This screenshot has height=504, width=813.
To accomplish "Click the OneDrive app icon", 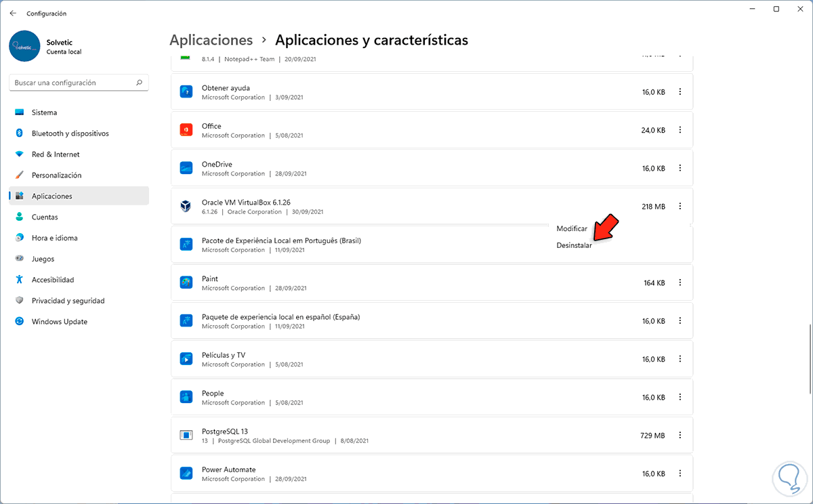I will (x=186, y=168).
